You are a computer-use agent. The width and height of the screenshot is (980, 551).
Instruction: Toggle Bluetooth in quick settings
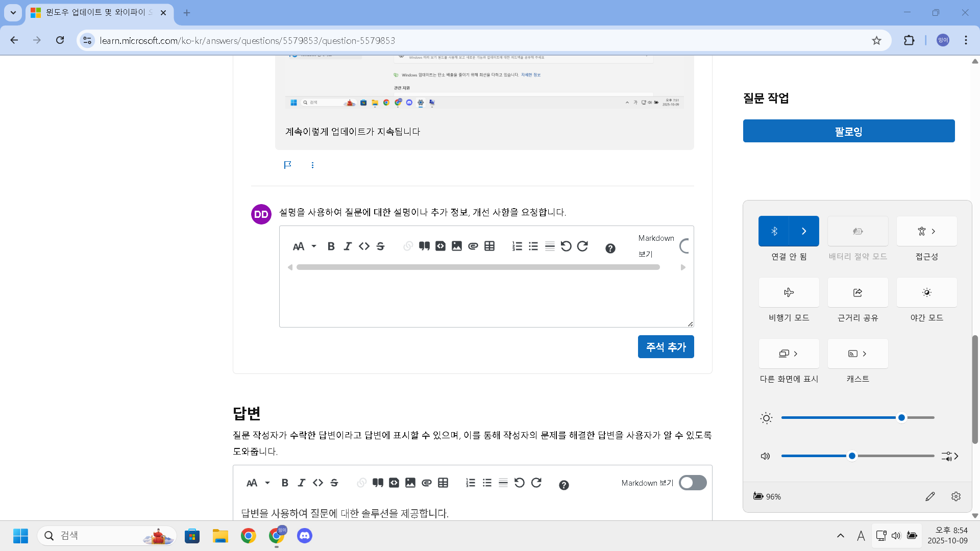click(774, 231)
